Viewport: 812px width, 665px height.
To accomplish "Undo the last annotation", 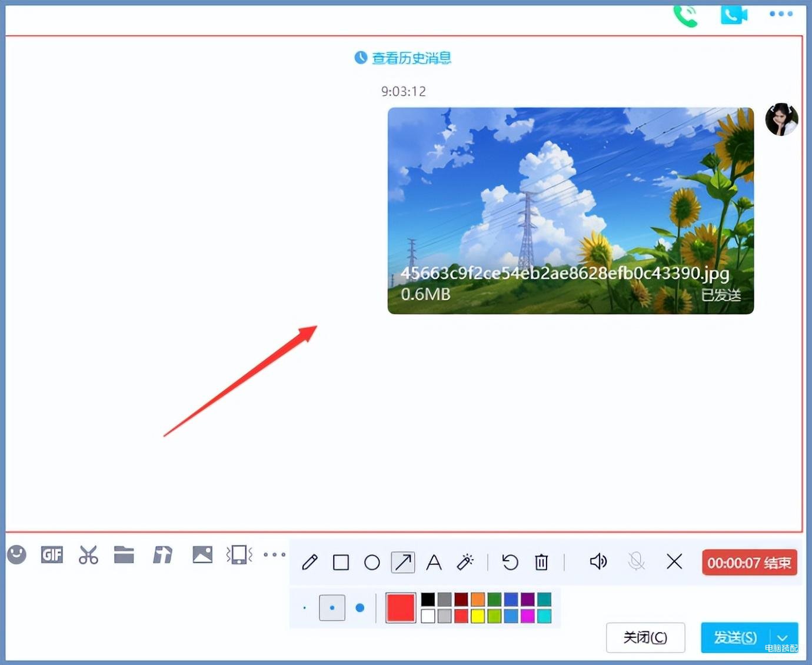I will click(x=510, y=563).
